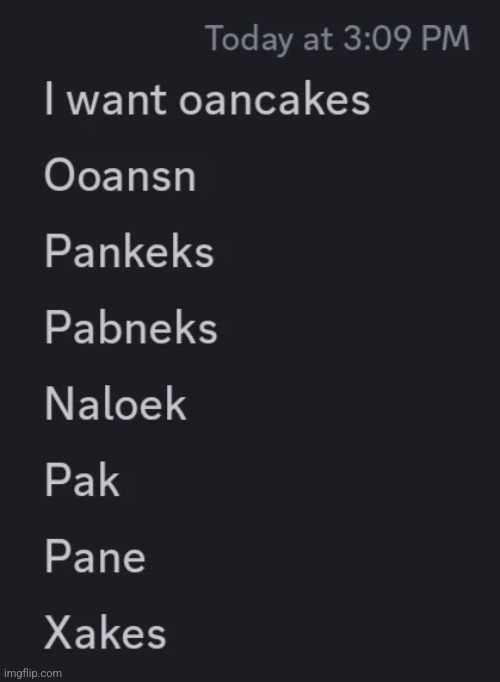Image resolution: width=500 pixels, height=682 pixels.
Task: Select the 'I want oancakes' message
Action: (207, 100)
